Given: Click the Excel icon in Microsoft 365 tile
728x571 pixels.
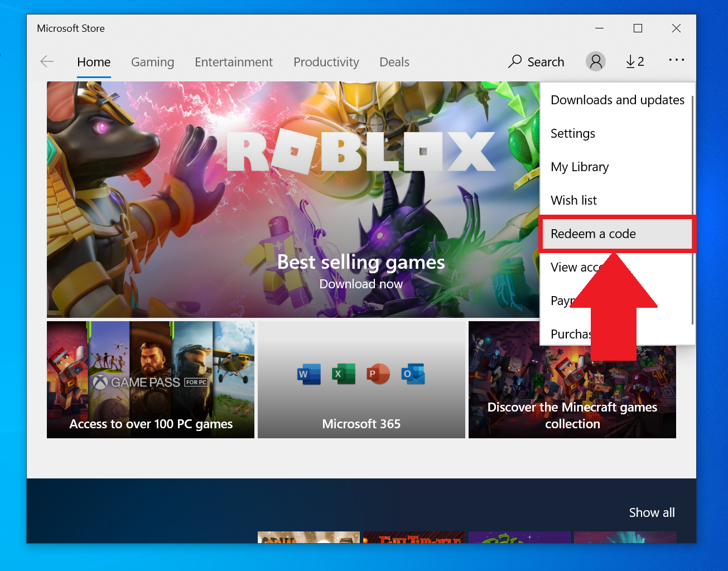Looking at the screenshot, I should (344, 374).
